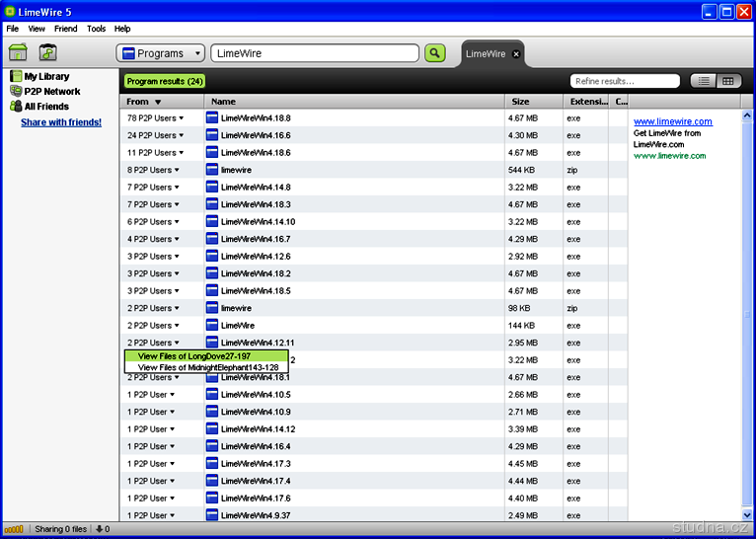Click My Library icon in sidebar

coord(17,76)
